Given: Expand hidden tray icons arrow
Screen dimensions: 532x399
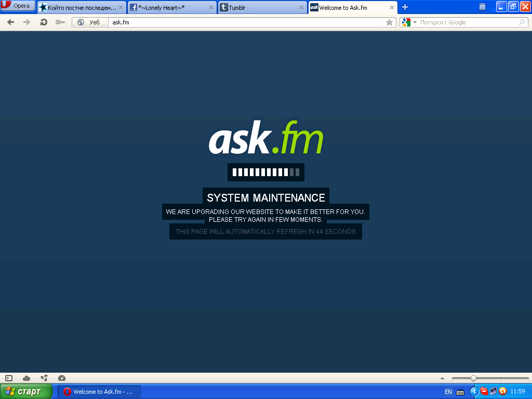Looking at the screenshot, I should point(474,392).
